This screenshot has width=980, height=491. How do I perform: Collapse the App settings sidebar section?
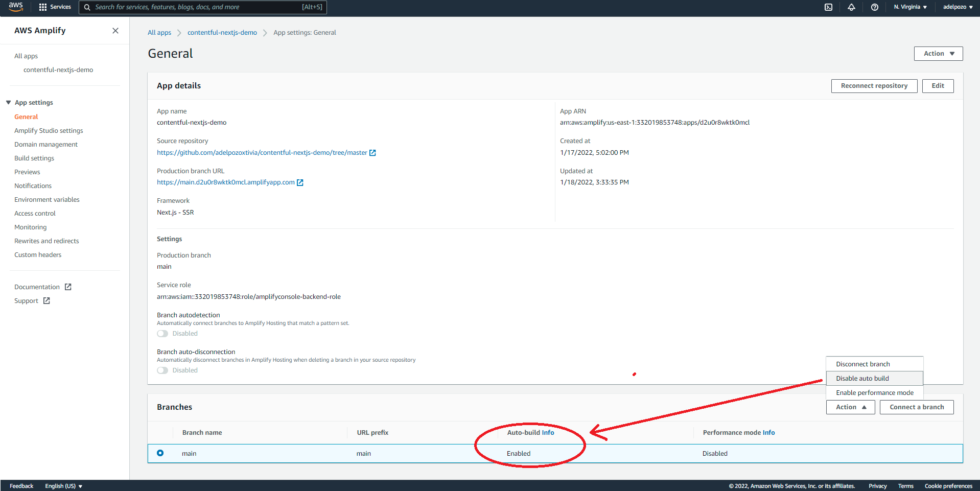pyautogui.click(x=9, y=103)
